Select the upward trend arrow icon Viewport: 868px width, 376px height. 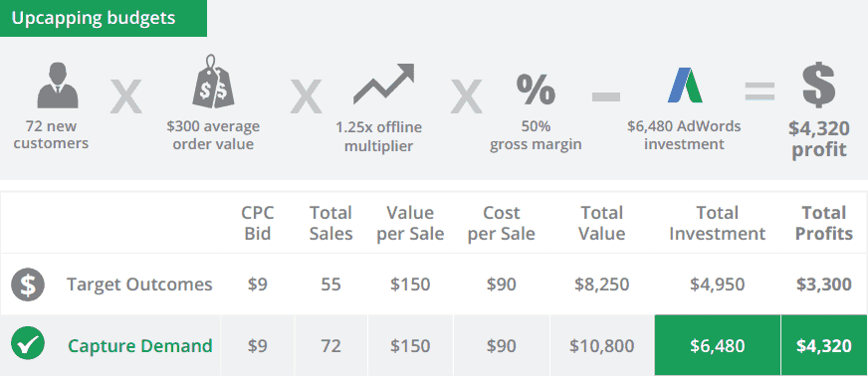pyautogui.click(x=383, y=84)
